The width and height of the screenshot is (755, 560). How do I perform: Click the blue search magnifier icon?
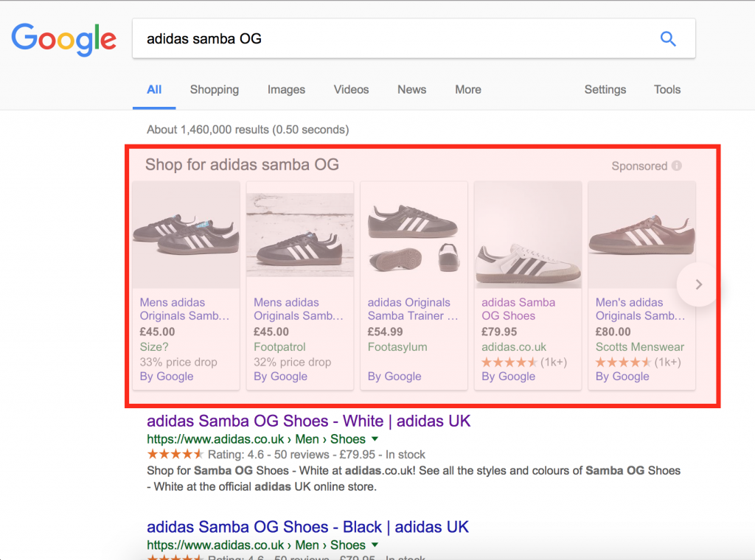pos(668,38)
